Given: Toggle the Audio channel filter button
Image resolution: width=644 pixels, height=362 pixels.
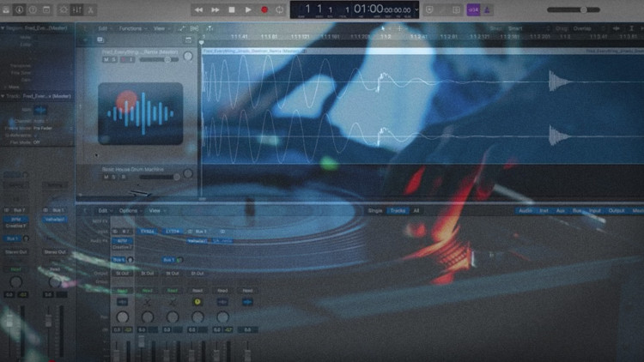Looking at the screenshot, I should pyautogui.click(x=526, y=210).
